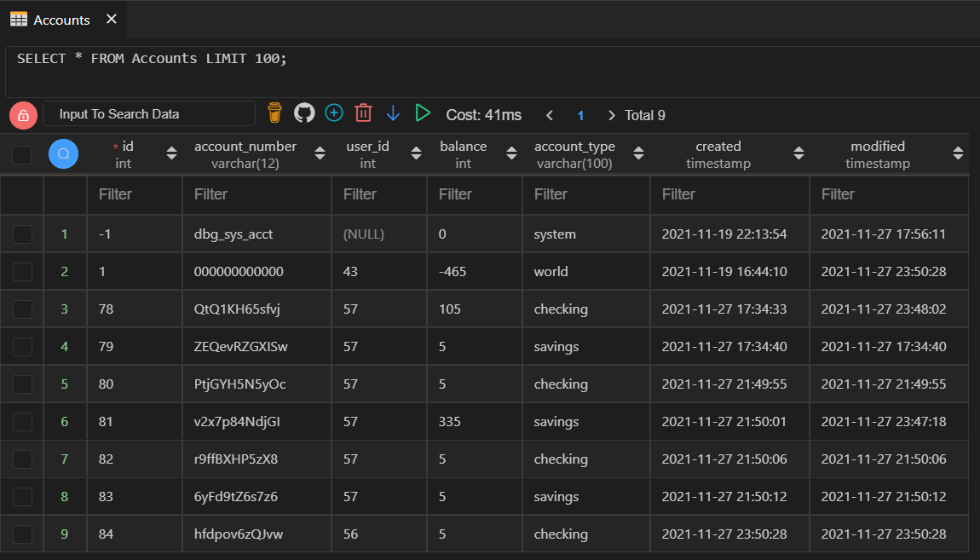Open the blue search magnifier icon

pos(63,153)
